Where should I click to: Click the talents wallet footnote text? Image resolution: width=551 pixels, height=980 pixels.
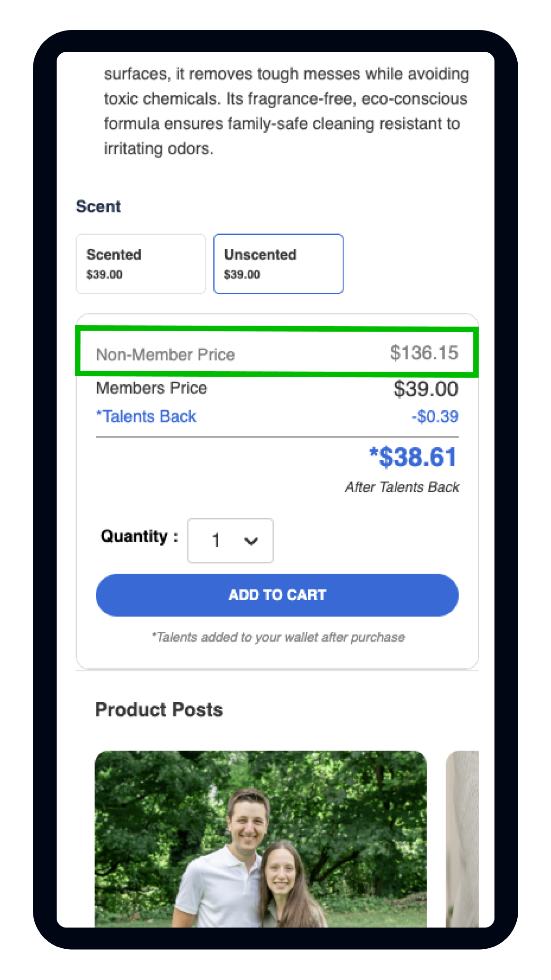278,637
